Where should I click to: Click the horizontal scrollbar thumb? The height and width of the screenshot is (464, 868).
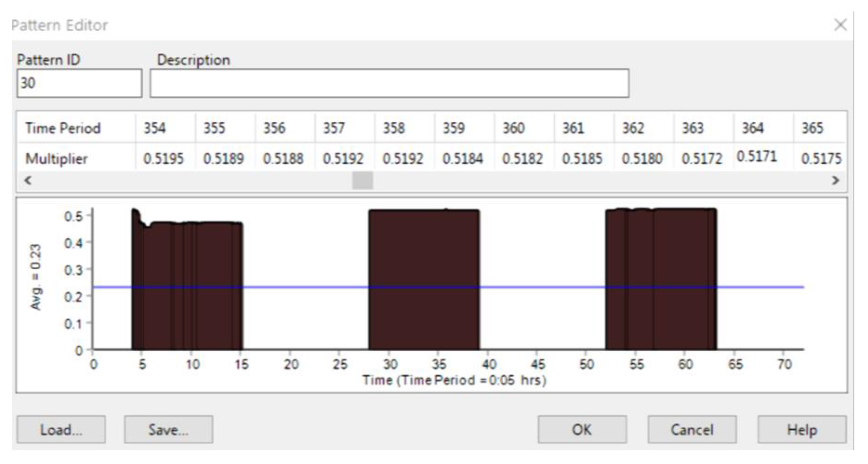(x=363, y=180)
